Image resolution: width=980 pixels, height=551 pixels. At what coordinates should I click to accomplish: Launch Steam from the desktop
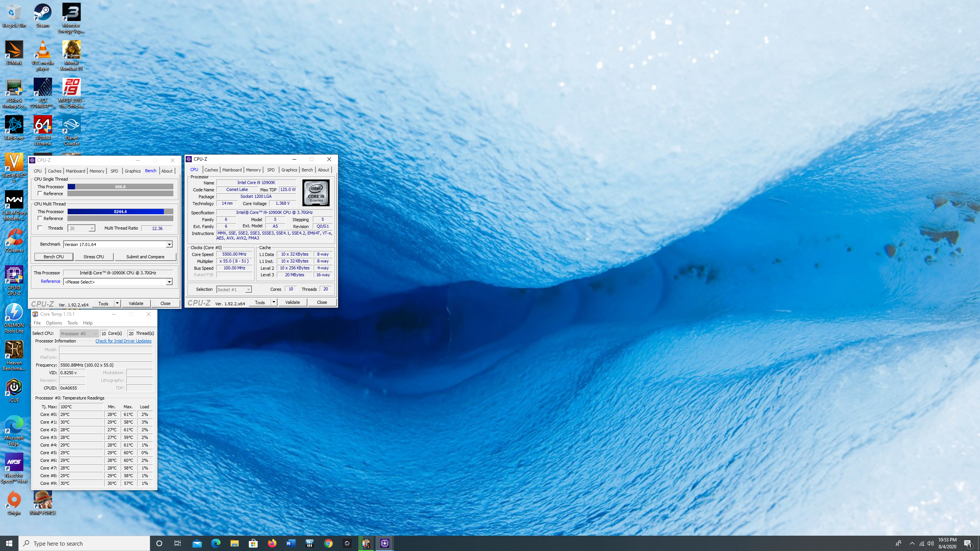pyautogui.click(x=42, y=16)
